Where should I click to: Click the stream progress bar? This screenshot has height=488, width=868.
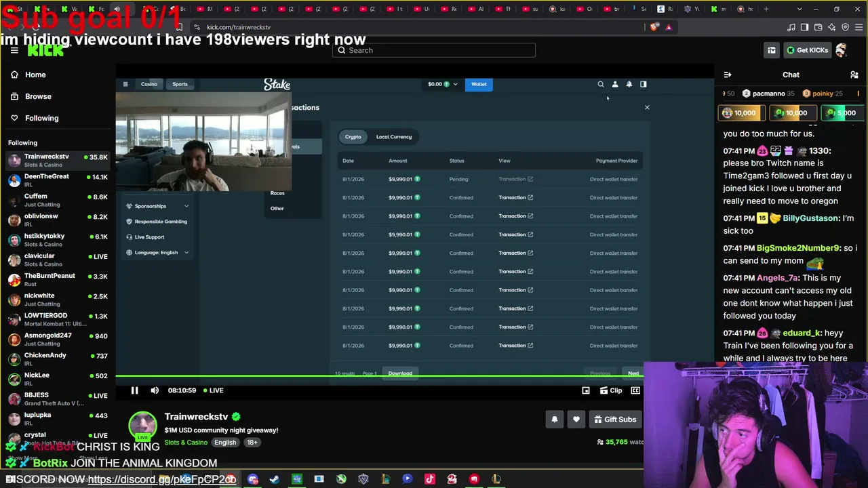click(x=380, y=376)
